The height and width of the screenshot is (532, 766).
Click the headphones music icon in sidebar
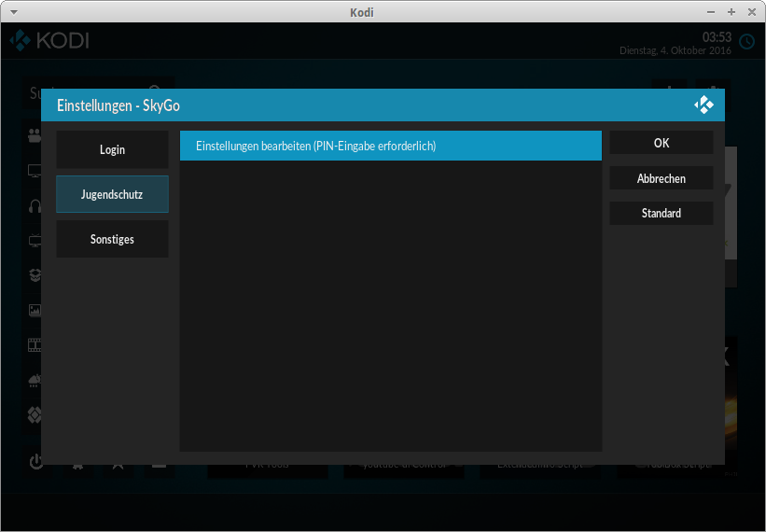click(35, 206)
